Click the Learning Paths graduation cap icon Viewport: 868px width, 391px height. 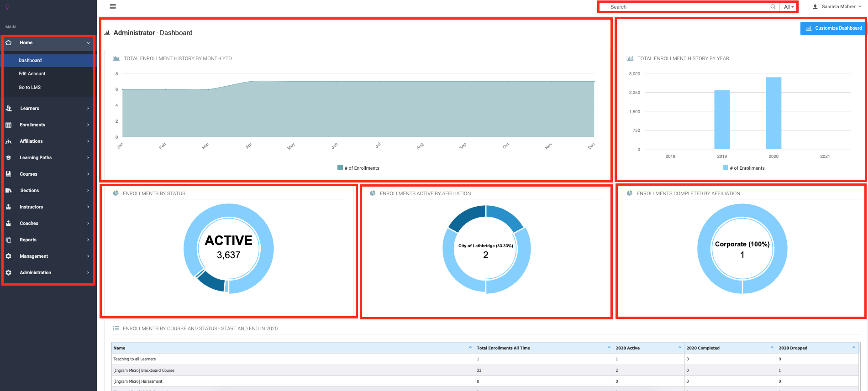[9, 158]
